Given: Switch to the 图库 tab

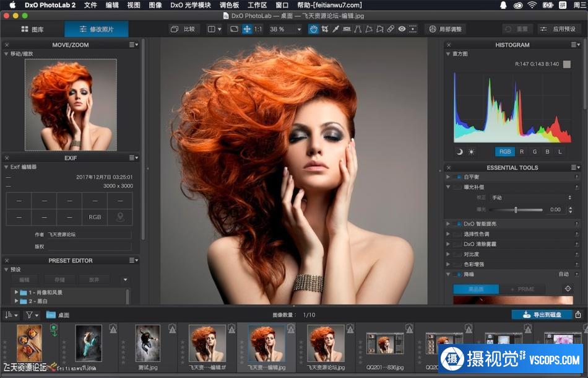Looking at the screenshot, I should pyautogui.click(x=32, y=29).
